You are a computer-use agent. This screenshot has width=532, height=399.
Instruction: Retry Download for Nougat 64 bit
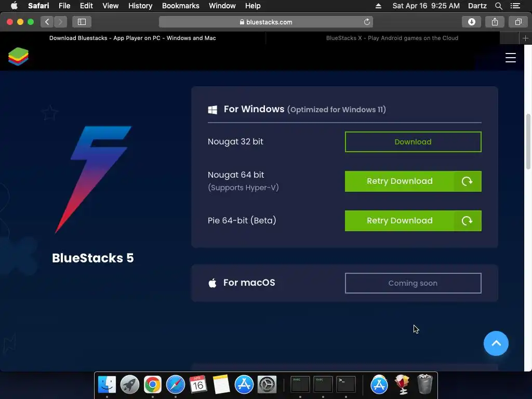coord(413,181)
